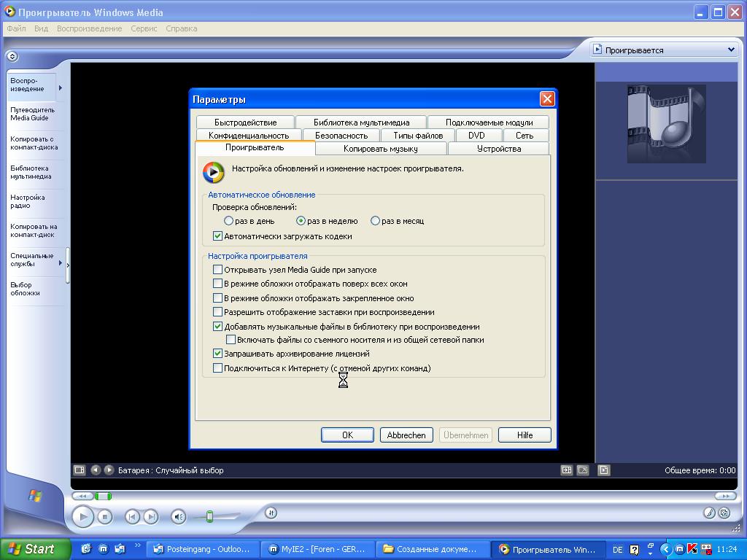Open 'Выбор обложки' in sidebar
The image size is (747, 560).
click(25, 289)
